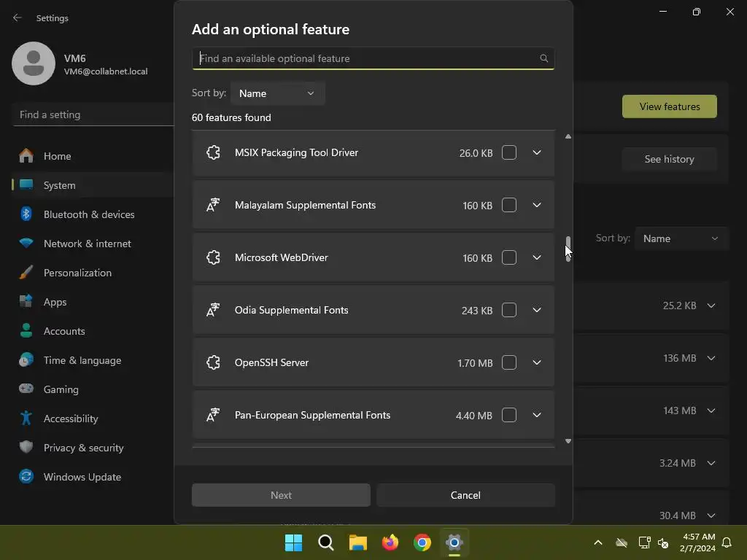Tick the Microsoft WebDriver checkbox
Screen dimensions: 747x560
(x=508, y=257)
